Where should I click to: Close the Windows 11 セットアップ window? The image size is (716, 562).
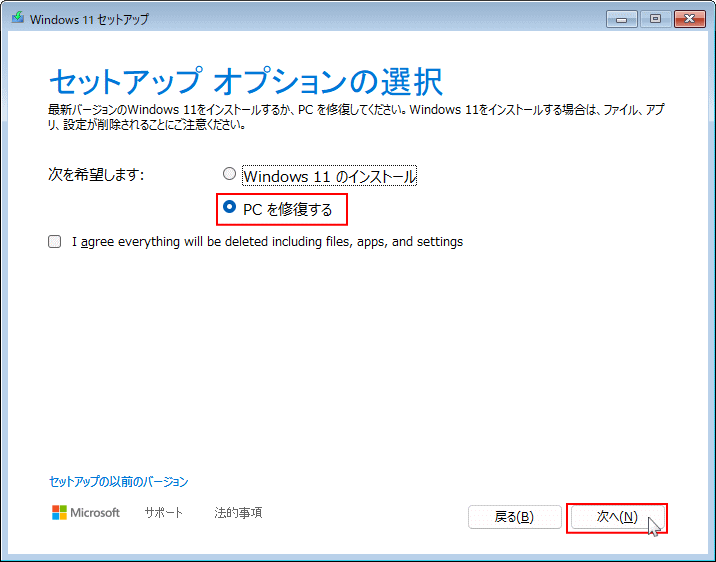[x=690, y=19]
